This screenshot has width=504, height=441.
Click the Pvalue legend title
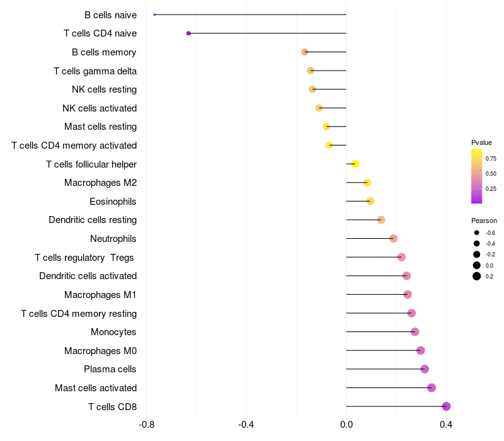pyautogui.click(x=481, y=142)
